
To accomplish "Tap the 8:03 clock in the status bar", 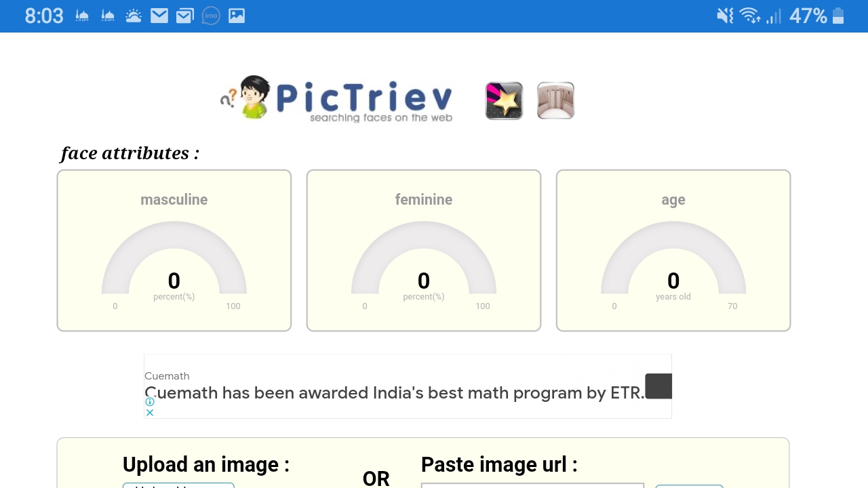I will [44, 16].
